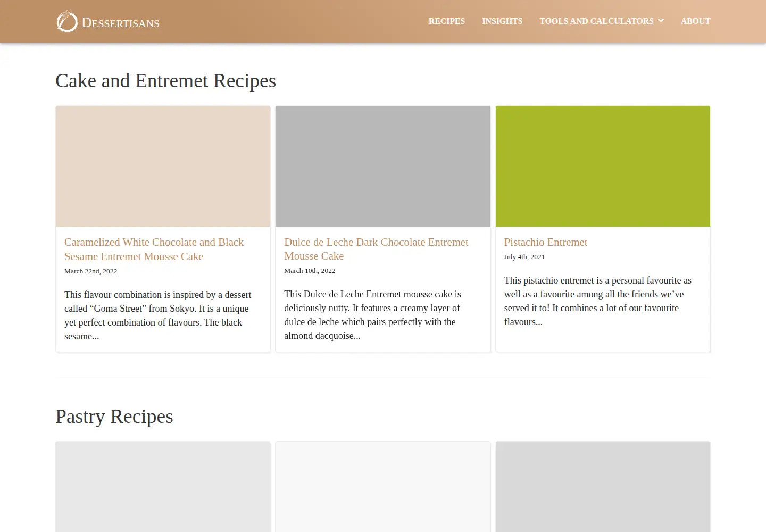Screen dimensions: 766x532
Task: Open Dulce de Leche Dark Chocolate Entremet link
Action: [x=376, y=249]
